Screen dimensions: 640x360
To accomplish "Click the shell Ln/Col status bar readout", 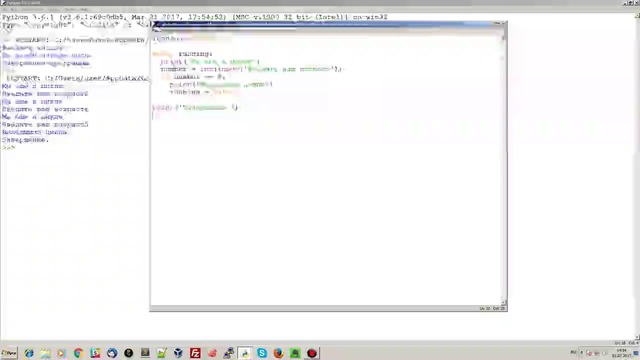I will click(627, 343).
